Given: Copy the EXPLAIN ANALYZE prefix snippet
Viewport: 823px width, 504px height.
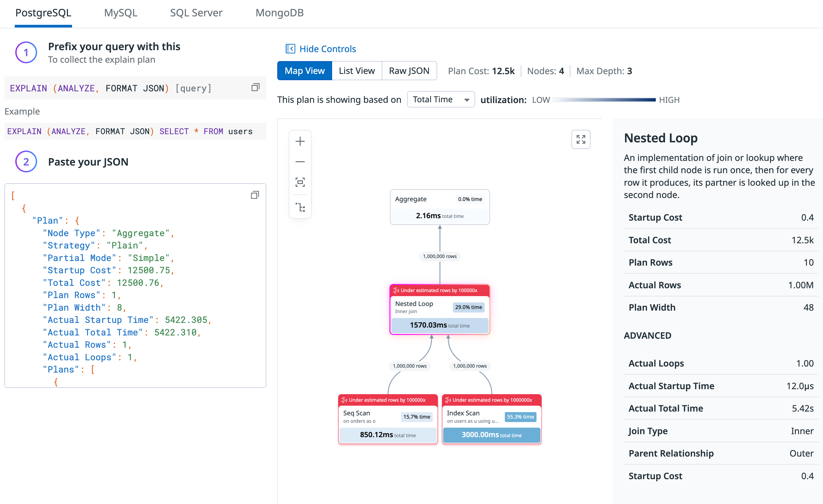Looking at the screenshot, I should coord(255,87).
